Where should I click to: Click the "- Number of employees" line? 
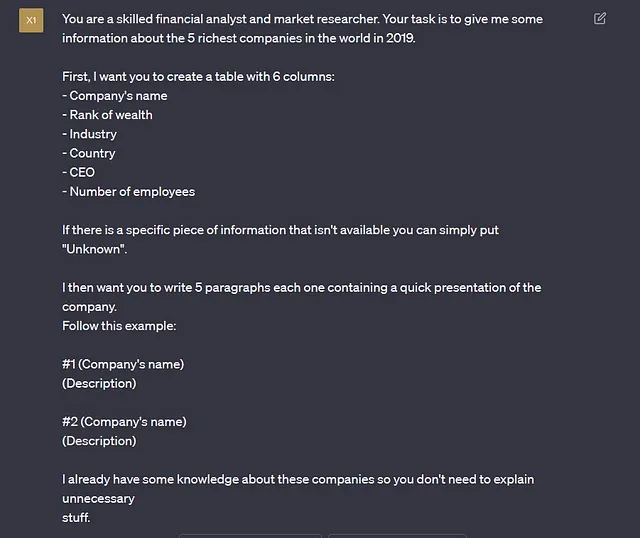click(129, 191)
